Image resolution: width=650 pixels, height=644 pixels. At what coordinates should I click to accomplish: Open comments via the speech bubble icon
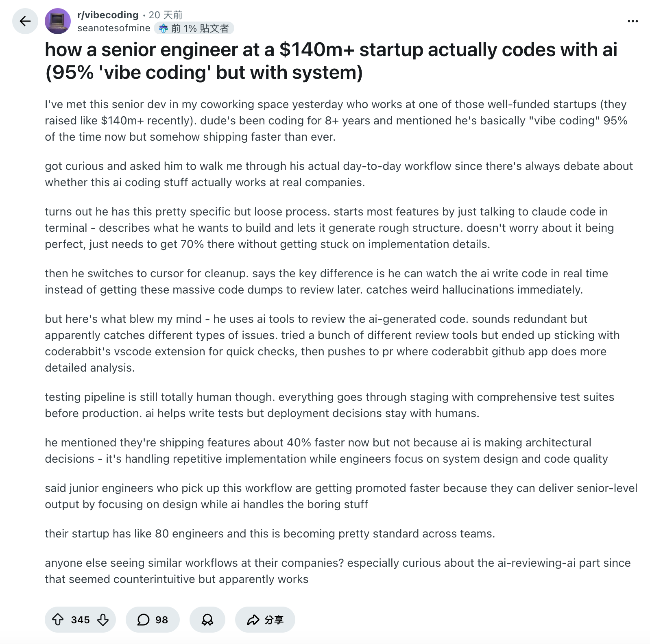click(143, 620)
